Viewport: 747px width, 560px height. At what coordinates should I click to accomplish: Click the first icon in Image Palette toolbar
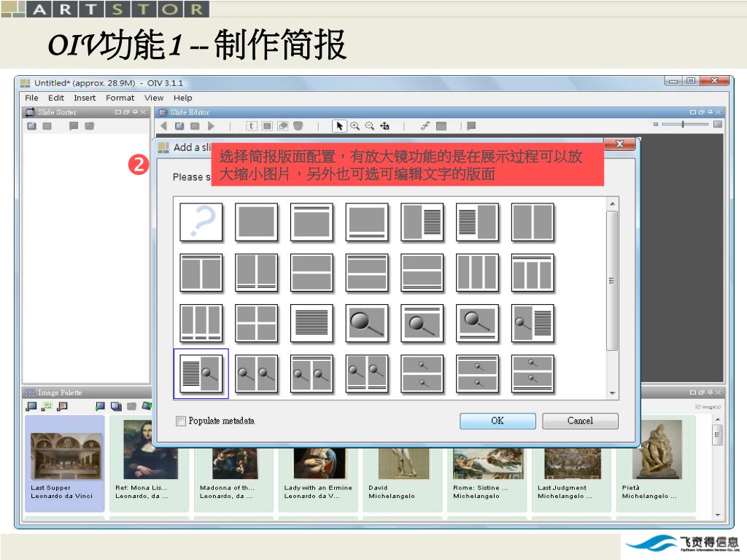click(x=31, y=406)
